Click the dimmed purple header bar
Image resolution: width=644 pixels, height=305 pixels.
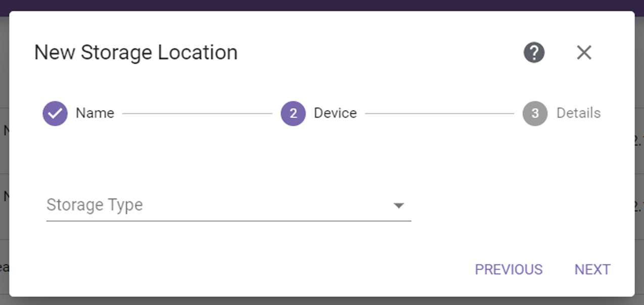point(322,5)
